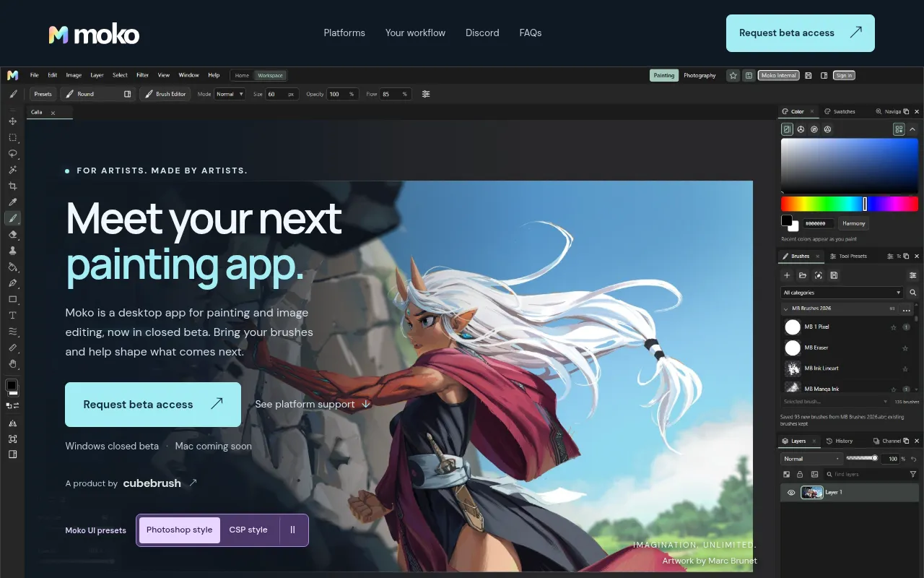924x578 pixels.
Task: Open the Brush Editor button
Action: coord(166,94)
